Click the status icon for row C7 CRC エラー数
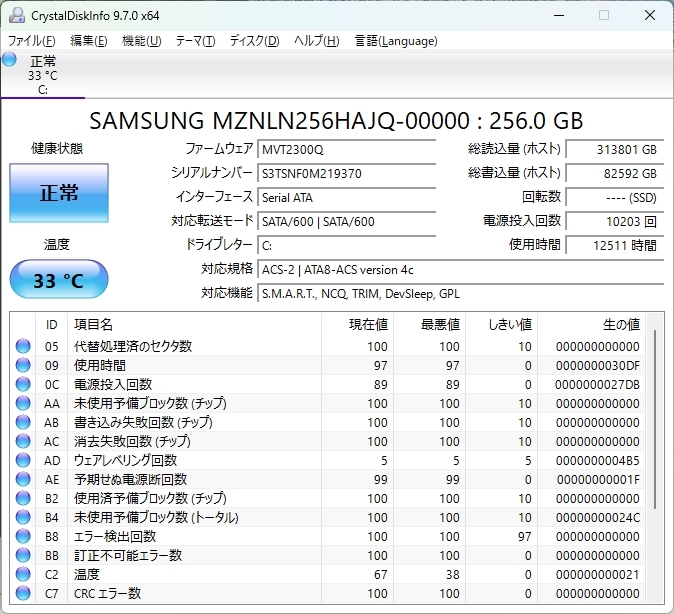Image resolution: width=674 pixels, height=614 pixels. point(23,593)
